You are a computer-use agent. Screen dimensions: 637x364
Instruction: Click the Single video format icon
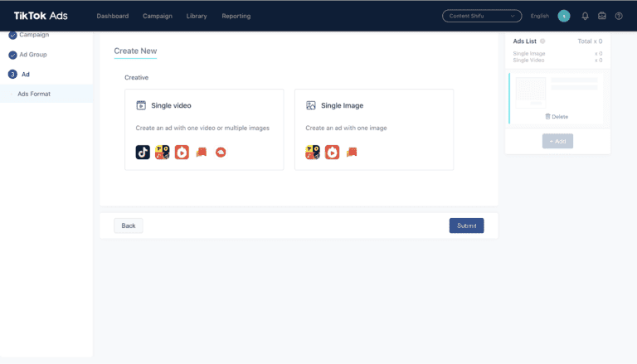141,105
